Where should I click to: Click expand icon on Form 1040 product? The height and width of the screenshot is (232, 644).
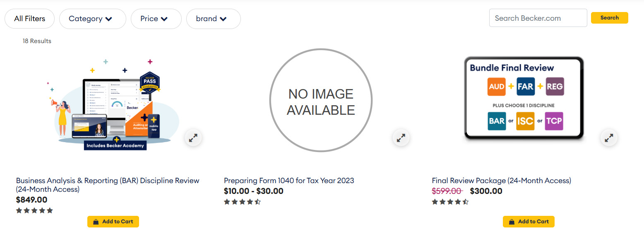[401, 138]
